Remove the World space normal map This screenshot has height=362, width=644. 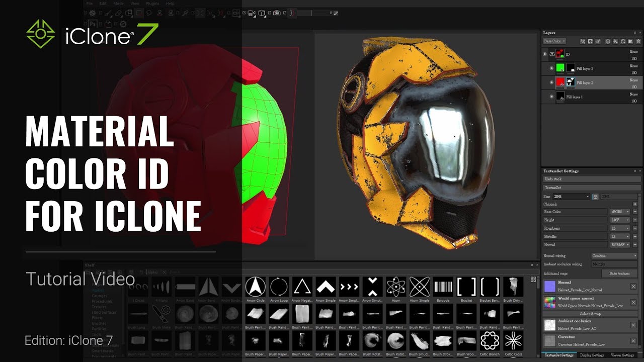pos(633,302)
